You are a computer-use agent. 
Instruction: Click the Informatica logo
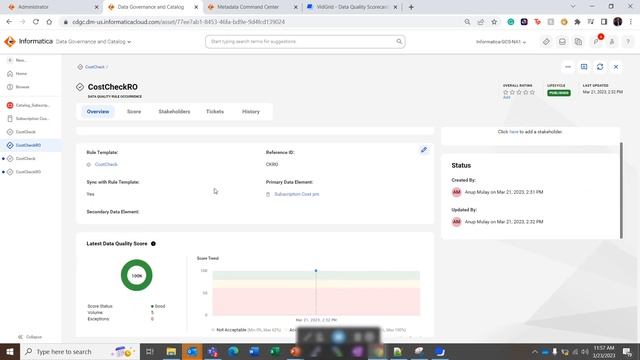coord(28,42)
